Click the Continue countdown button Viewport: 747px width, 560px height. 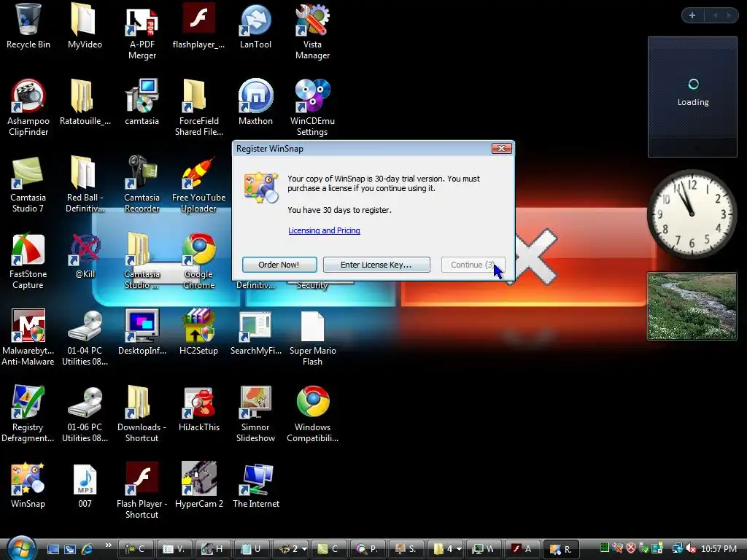tap(473, 265)
